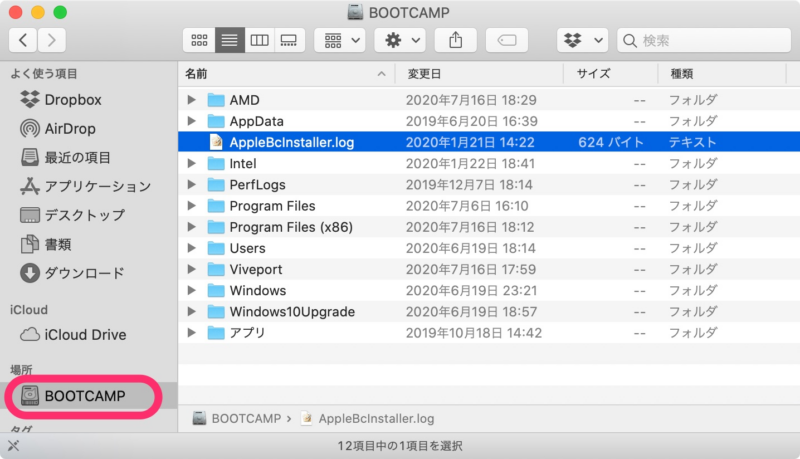The width and height of the screenshot is (800, 459).
Task: Open 書類 in the sidebar
Action: click(46, 244)
